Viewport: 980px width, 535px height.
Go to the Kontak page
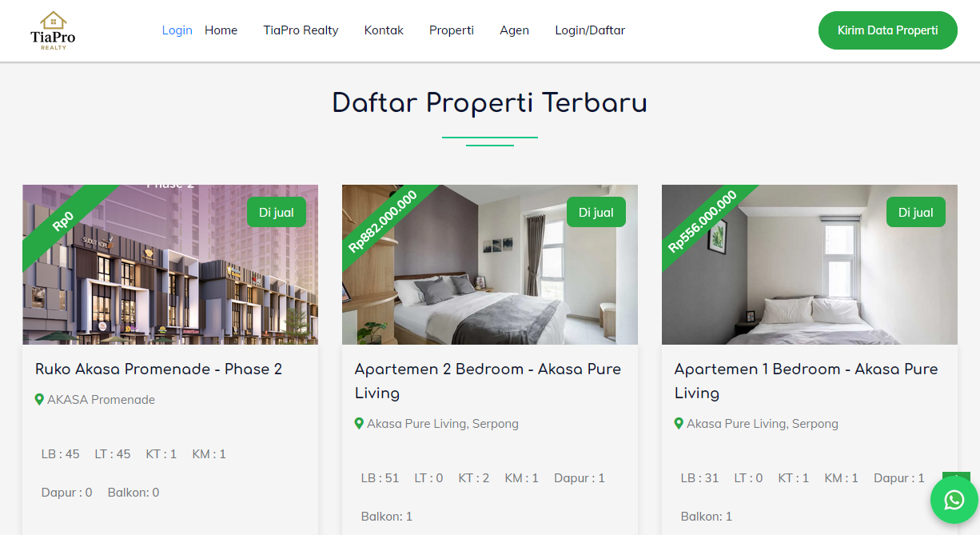coord(384,30)
